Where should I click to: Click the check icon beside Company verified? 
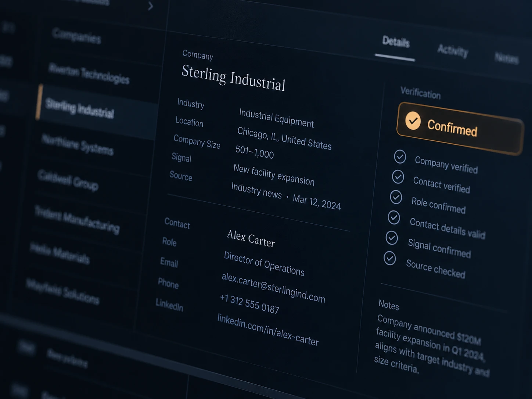pos(400,157)
